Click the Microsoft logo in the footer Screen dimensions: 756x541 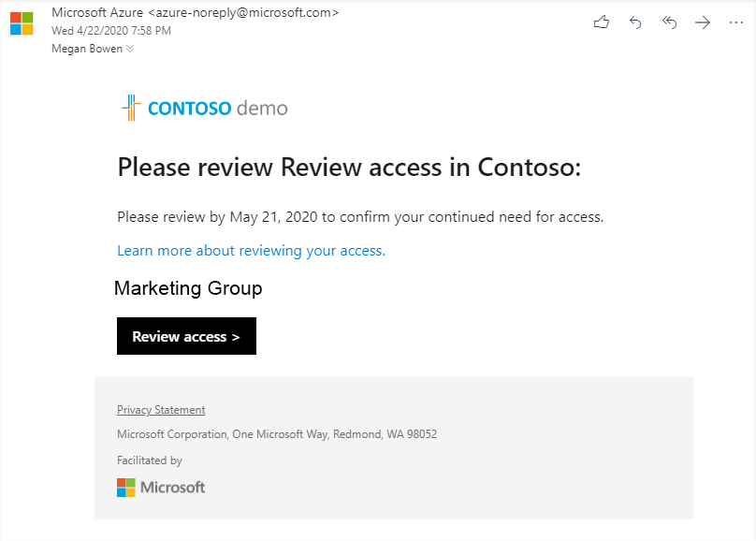(160, 487)
